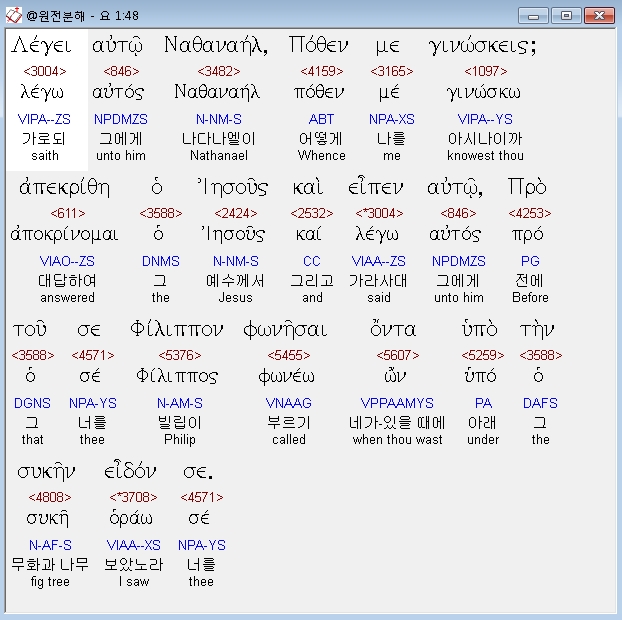
Task: Click parsing code VIAA--XS
Action: point(133,545)
